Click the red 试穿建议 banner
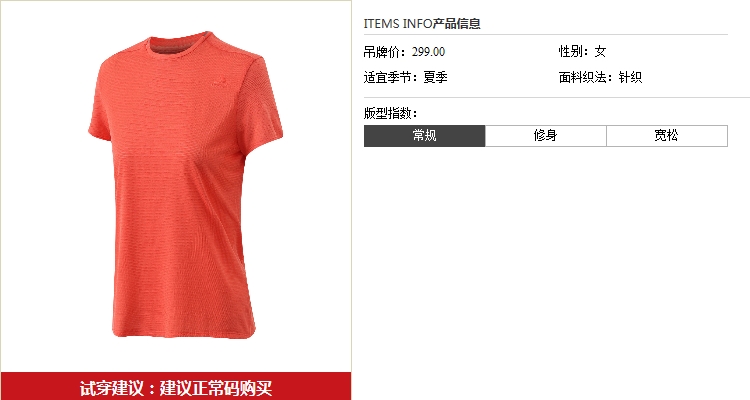The image size is (750, 400). point(176,387)
